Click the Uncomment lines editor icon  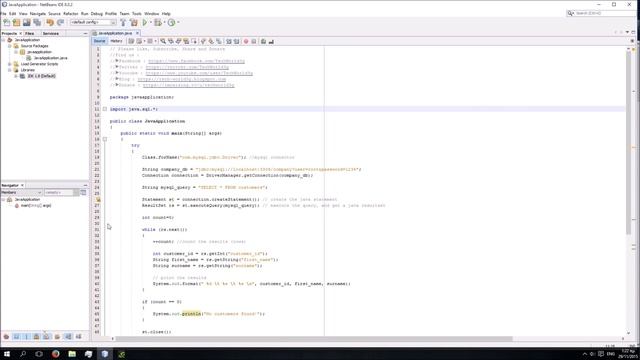[x=271, y=41]
